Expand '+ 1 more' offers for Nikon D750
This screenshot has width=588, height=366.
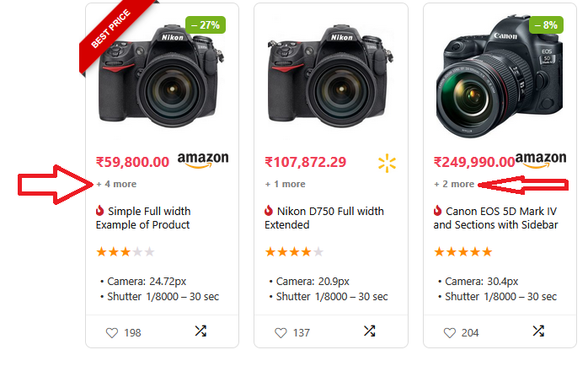[x=285, y=184]
